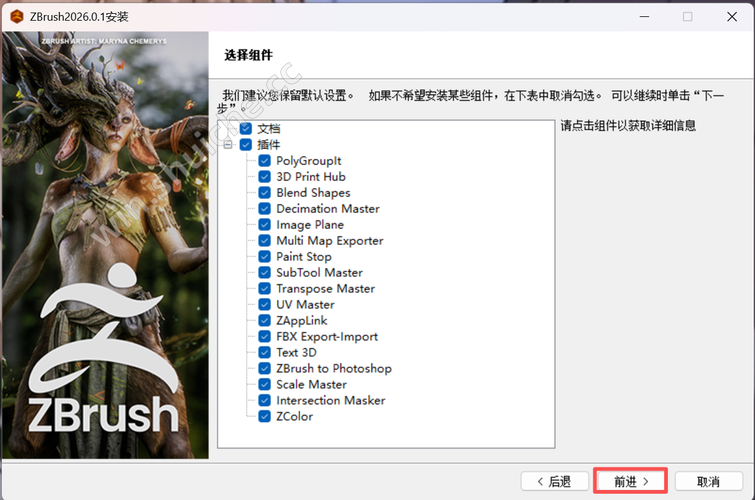Select the Decimation Master plugin name
This screenshot has width=755, height=500.
pos(328,209)
